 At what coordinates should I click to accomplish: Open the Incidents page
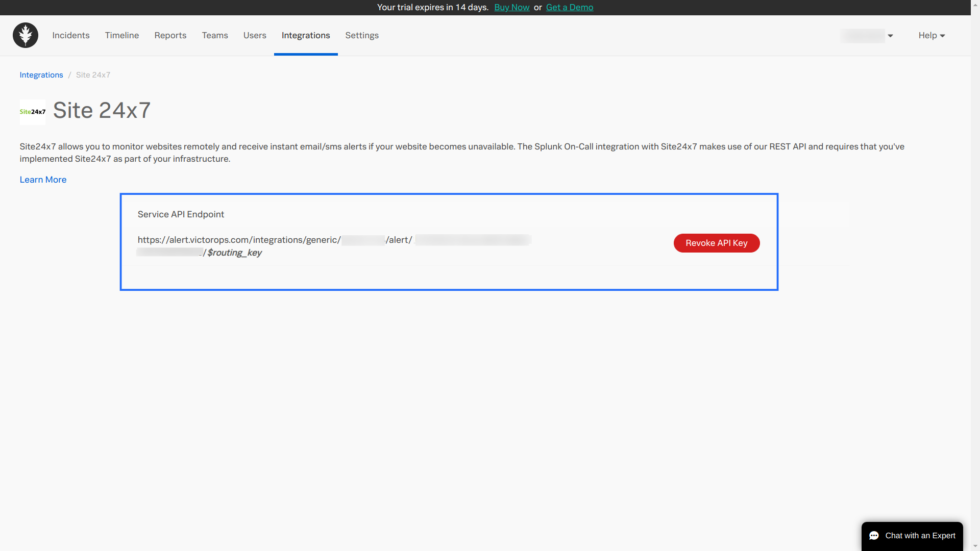pos(71,35)
